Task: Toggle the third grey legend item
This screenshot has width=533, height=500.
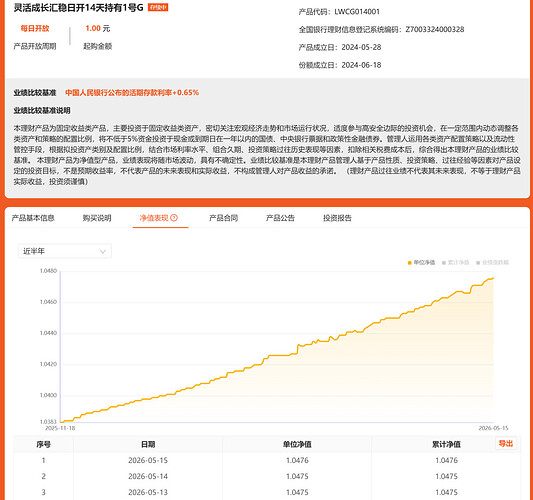Action: pyautogui.click(x=492, y=262)
